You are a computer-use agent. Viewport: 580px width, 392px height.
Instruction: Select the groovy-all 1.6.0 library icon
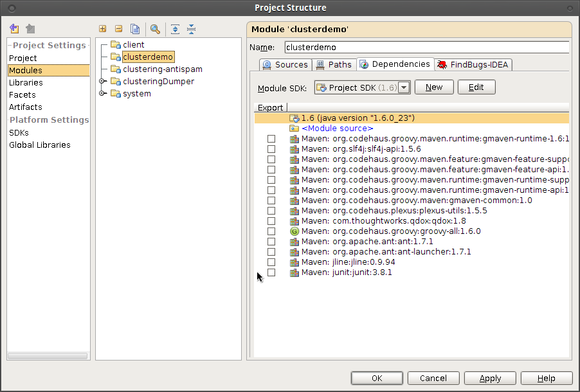[295, 231]
